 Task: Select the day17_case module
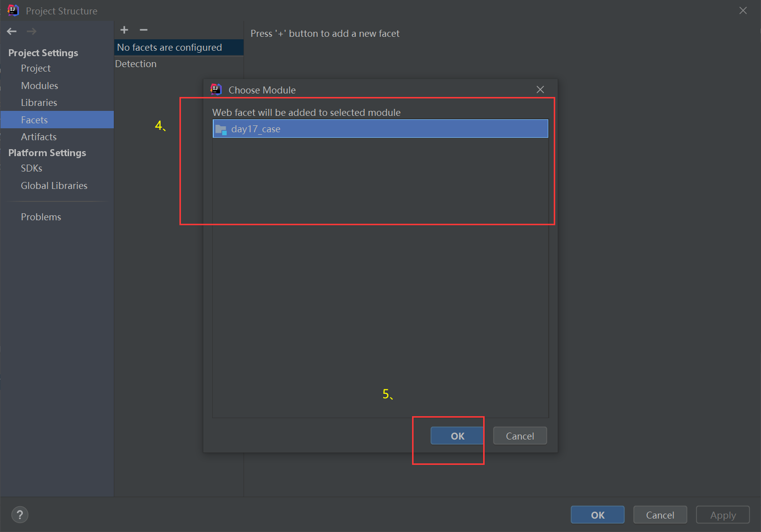click(380, 129)
